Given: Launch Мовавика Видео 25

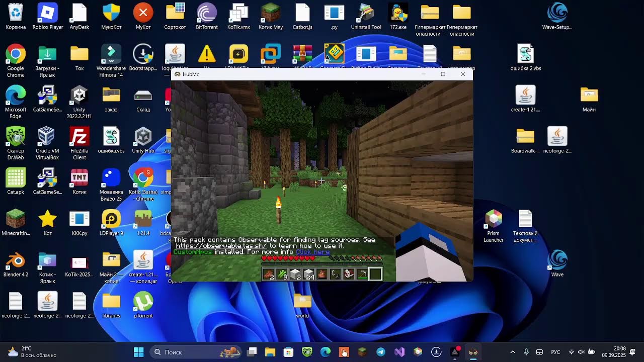Looking at the screenshot, I should [x=111, y=185].
